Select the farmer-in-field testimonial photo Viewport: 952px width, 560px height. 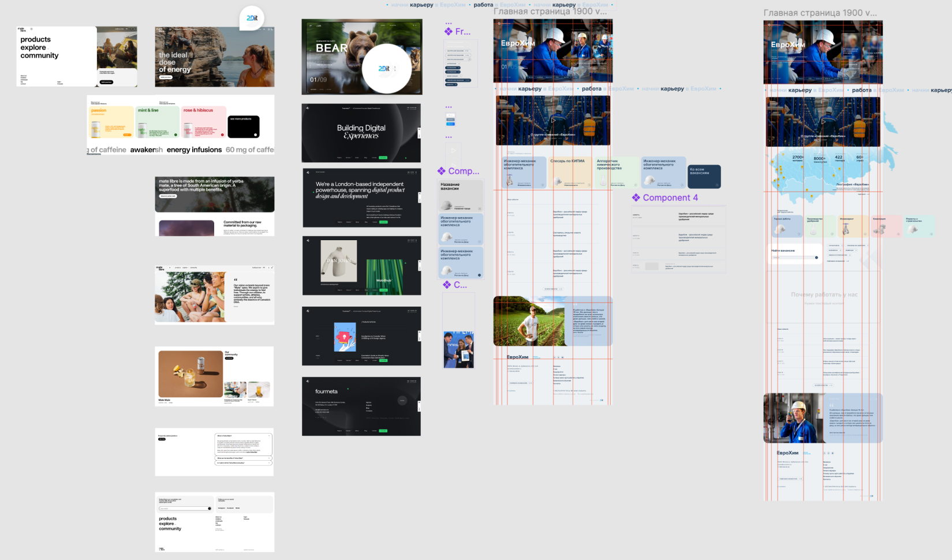529,321
